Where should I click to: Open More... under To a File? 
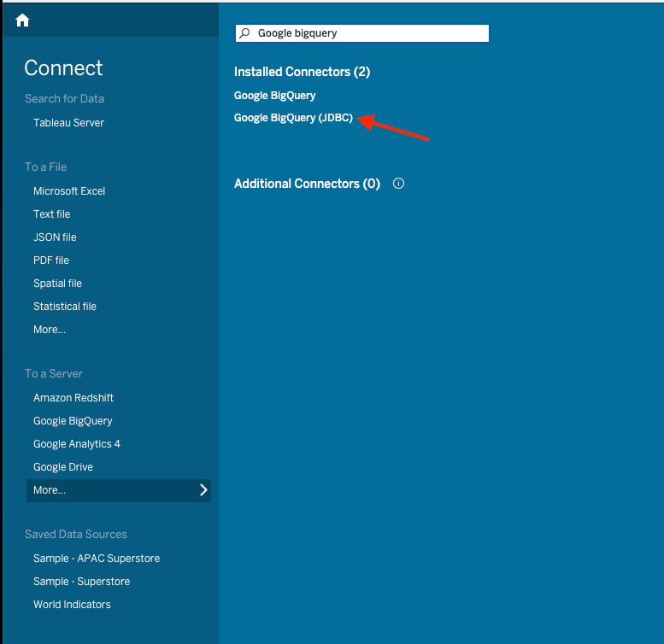coord(50,330)
